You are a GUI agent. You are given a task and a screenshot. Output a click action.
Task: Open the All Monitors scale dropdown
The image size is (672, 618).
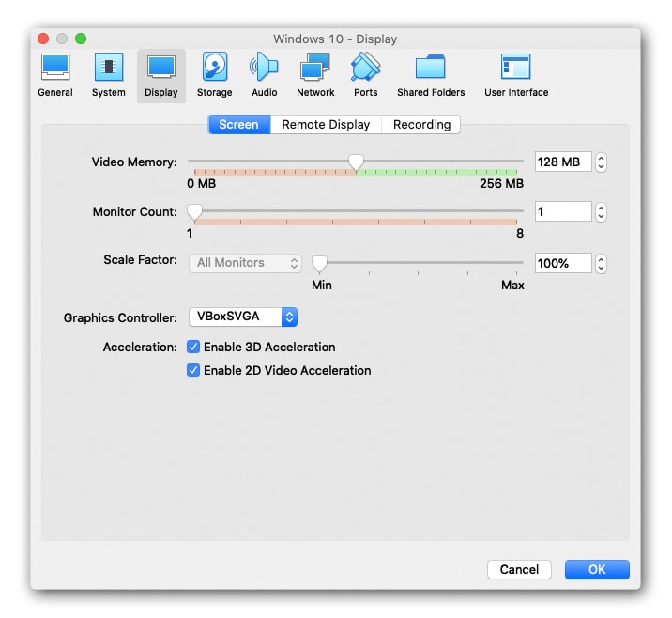tap(245, 263)
